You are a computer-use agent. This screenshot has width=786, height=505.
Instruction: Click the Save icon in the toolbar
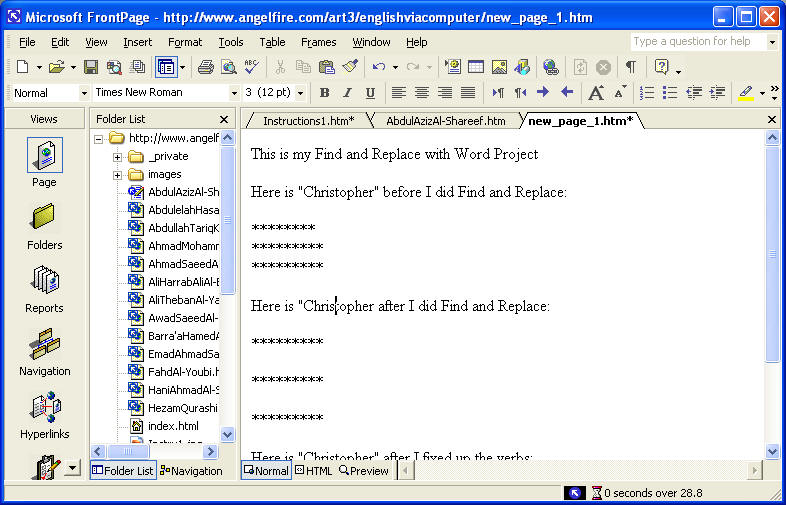[x=91, y=67]
